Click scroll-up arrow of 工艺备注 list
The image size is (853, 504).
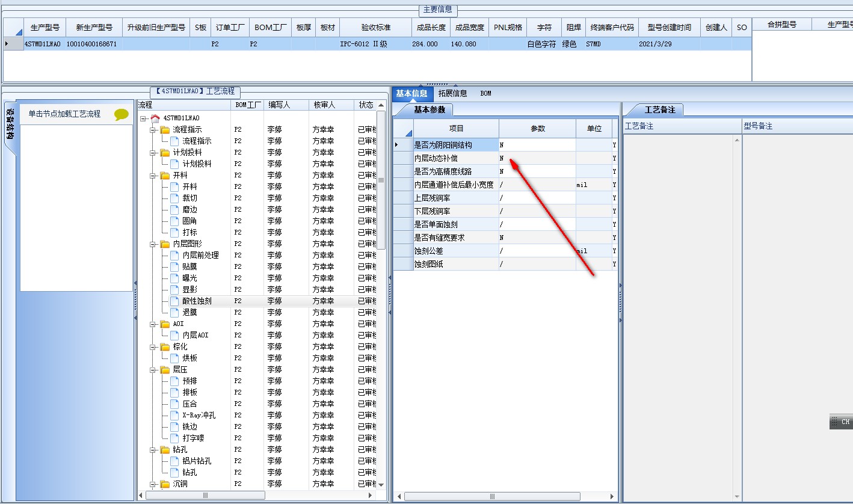coord(738,140)
